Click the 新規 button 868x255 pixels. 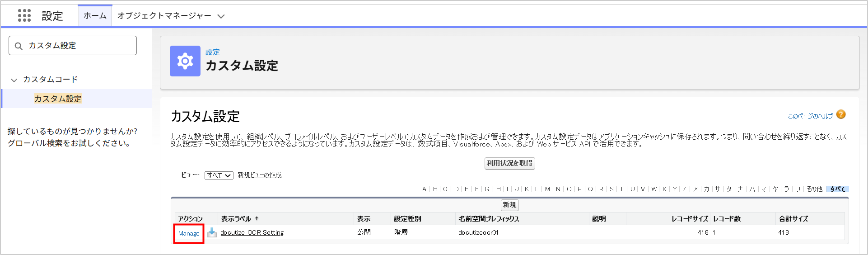[510, 205]
